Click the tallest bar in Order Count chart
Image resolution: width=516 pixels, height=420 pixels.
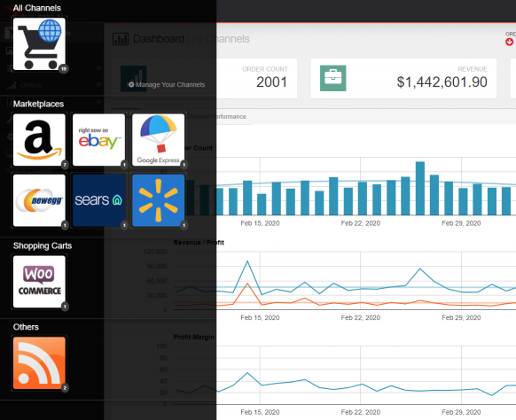pos(420,188)
